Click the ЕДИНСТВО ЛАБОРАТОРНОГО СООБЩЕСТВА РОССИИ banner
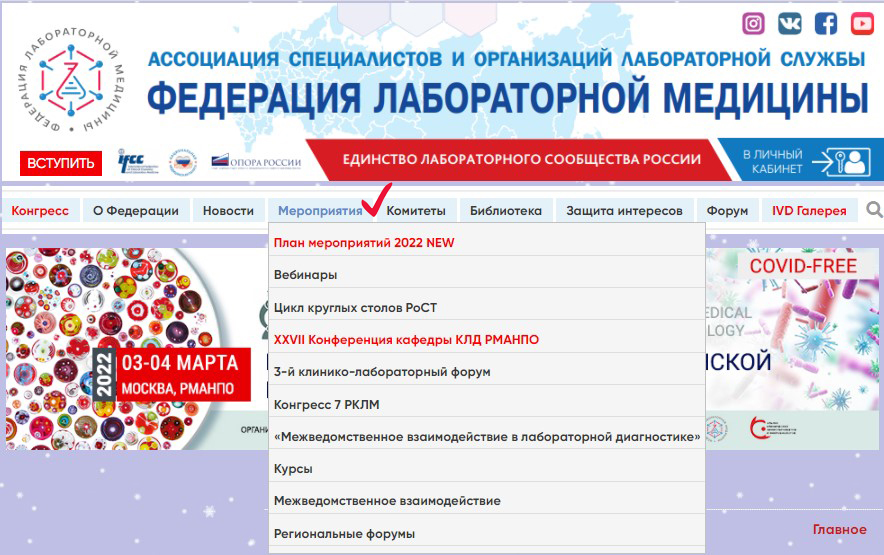Image resolution: width=884 pixels, height=555 pixels. [x=521, y=160]
